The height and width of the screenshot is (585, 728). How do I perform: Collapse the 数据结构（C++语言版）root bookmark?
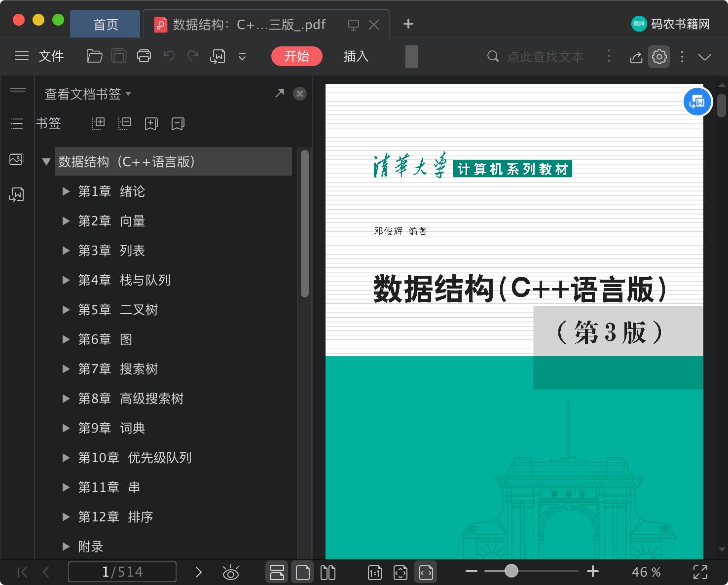pos(46,162)
